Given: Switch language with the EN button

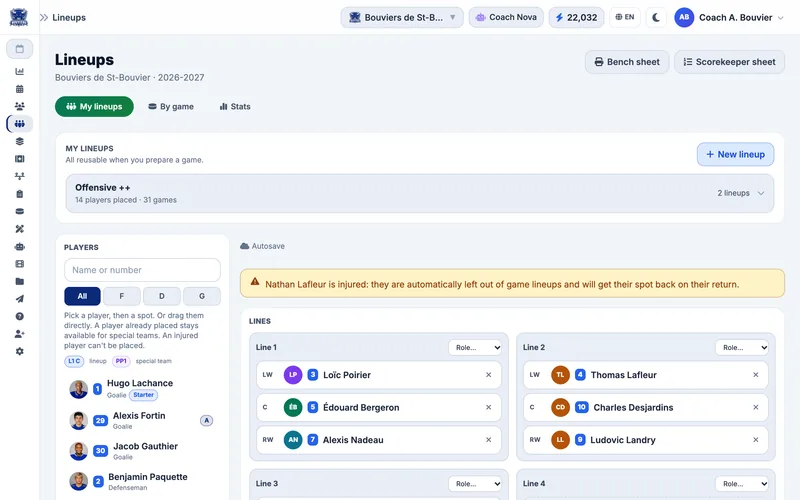Looking at the screenshot, I should coord(624,17).
